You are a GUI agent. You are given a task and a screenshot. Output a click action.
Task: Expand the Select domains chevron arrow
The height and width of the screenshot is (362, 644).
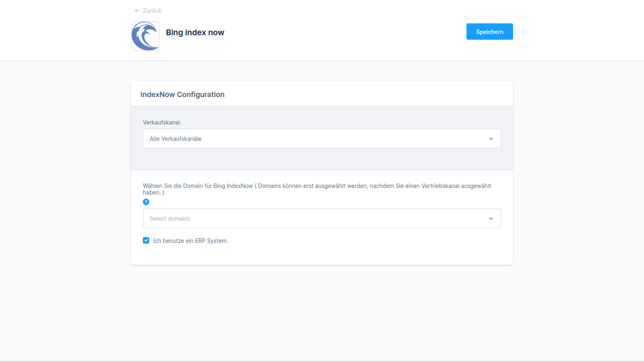point(491,219)
